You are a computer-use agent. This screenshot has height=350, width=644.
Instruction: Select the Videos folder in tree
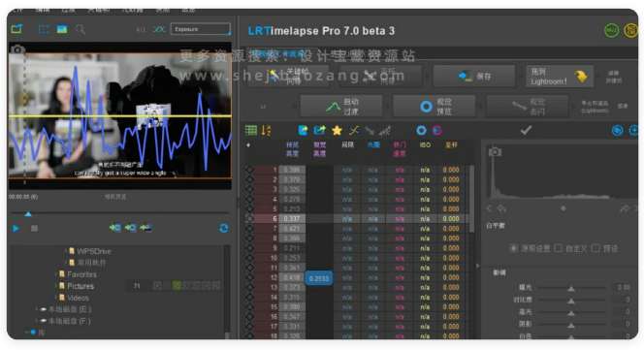click(78, 298)
